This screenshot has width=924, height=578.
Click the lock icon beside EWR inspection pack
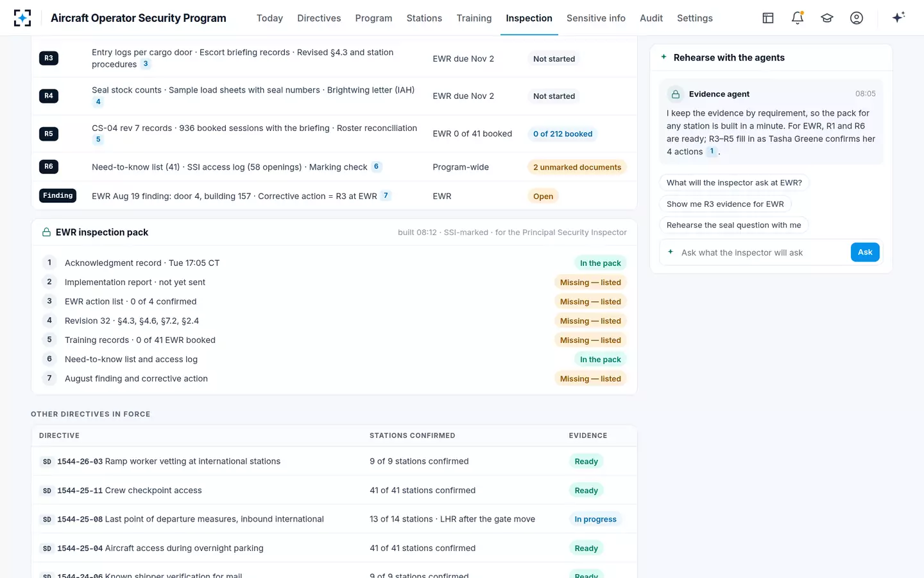pyautogui.click(x=46, y=232)
